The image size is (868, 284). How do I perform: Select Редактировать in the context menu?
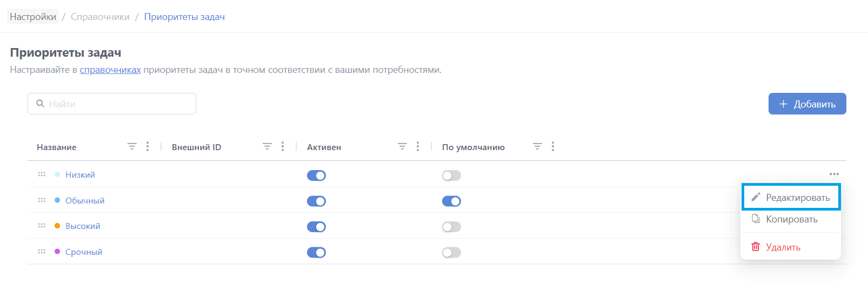(x=791, y=198)
